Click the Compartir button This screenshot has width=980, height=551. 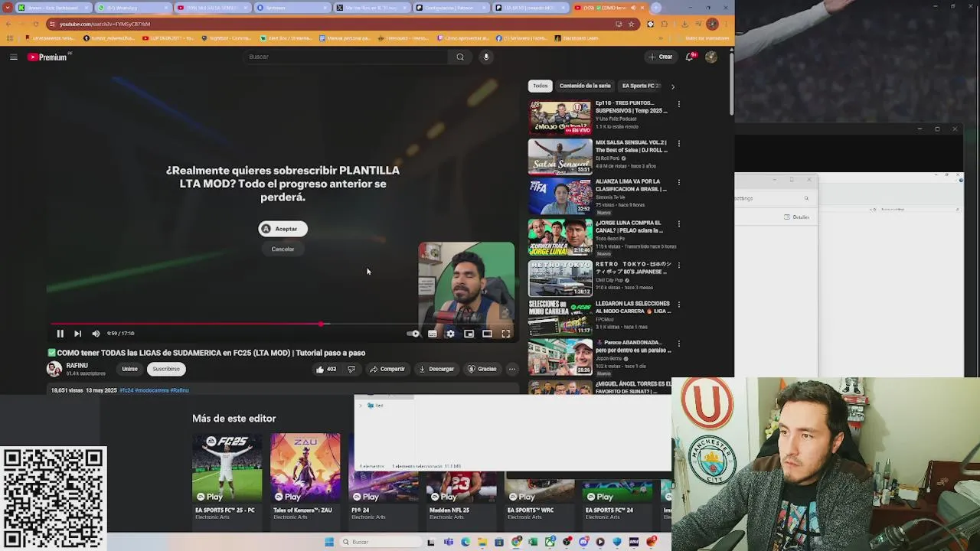387,369
